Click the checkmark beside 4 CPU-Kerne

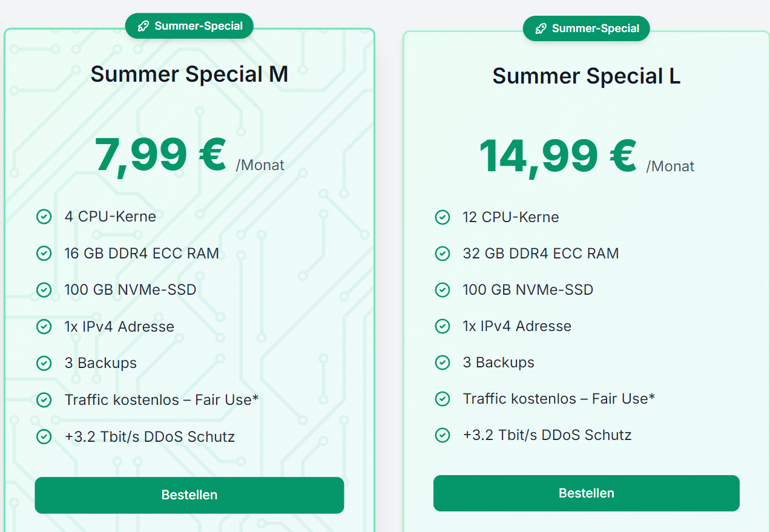coord(44,217)
